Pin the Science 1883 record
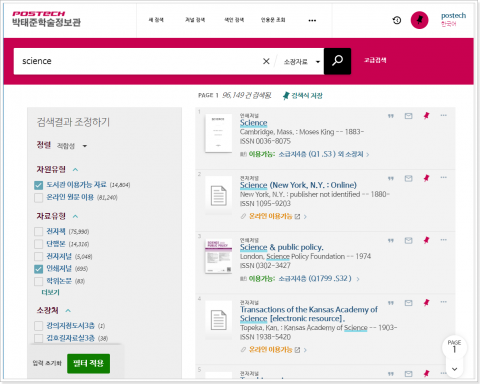Image resolution: width=480 pixels, height=384 pixels. click(x=426, y=116)
